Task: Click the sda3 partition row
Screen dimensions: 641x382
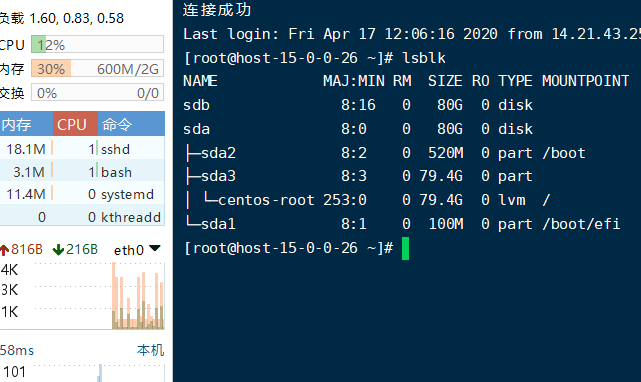Action: [x=358, y=176]
